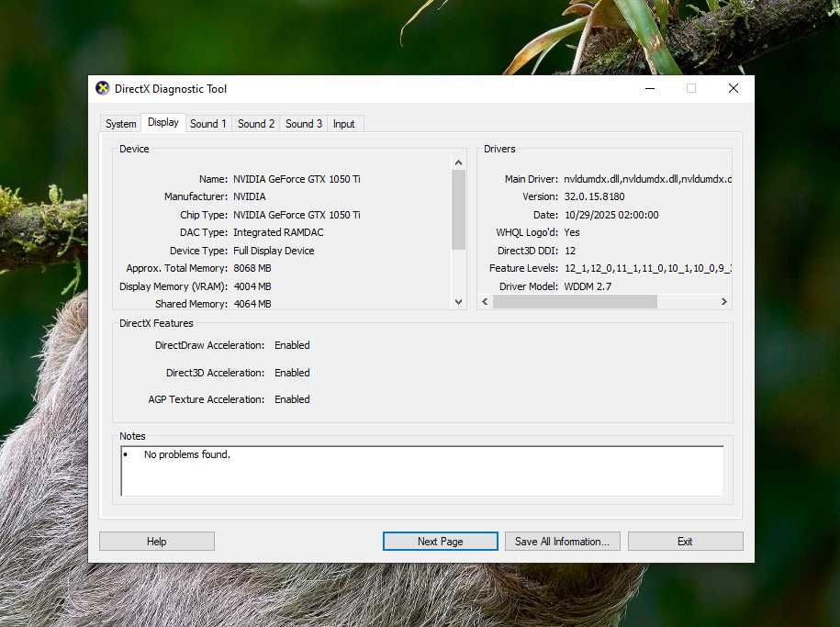Click the Exit button
Screen dimensions: 840x627
coord(685,542)
